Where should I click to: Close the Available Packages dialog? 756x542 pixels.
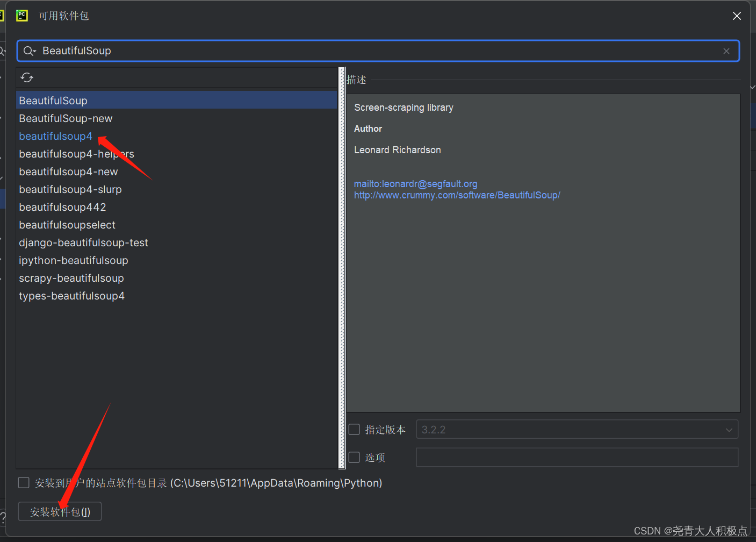(x=737, y=16)
